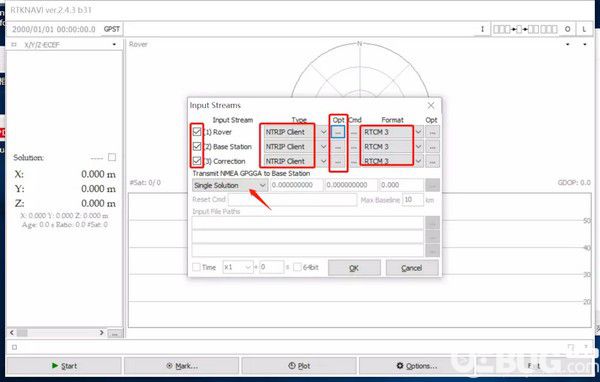Click the 2000/01/01 00:00:00.0 time display
The width and height of the screenshot is (600, 382).
(x=54, y=29)
